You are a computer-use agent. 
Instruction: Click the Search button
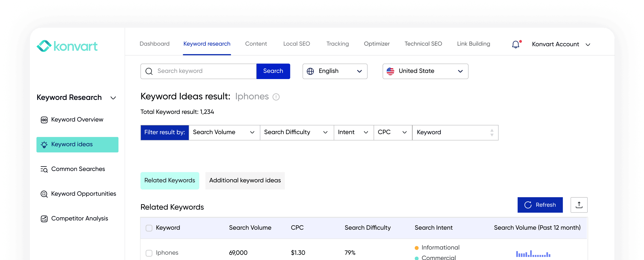coord(273,71)
